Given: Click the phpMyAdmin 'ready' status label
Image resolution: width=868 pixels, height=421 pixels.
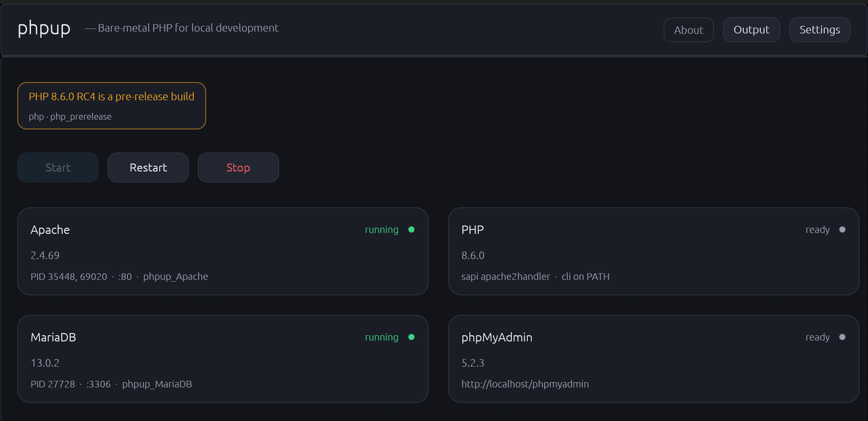Looking at the screenshot, I should coord(817,338).
